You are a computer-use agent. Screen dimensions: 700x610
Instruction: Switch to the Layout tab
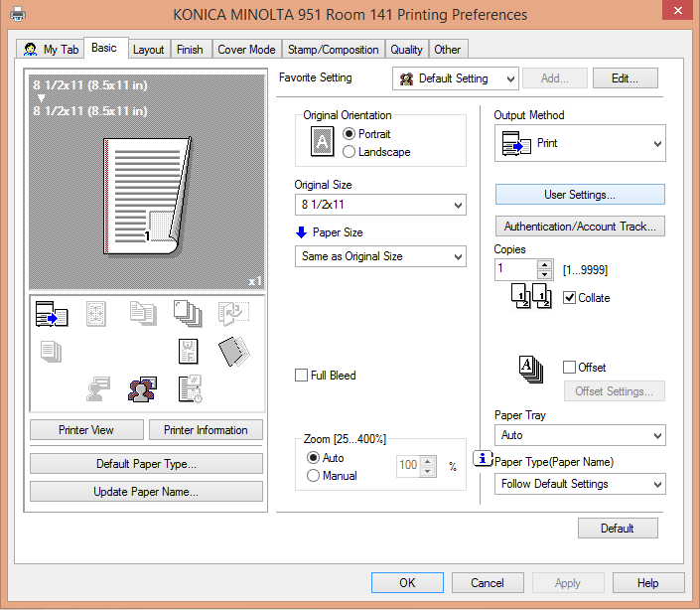point(148,50)
